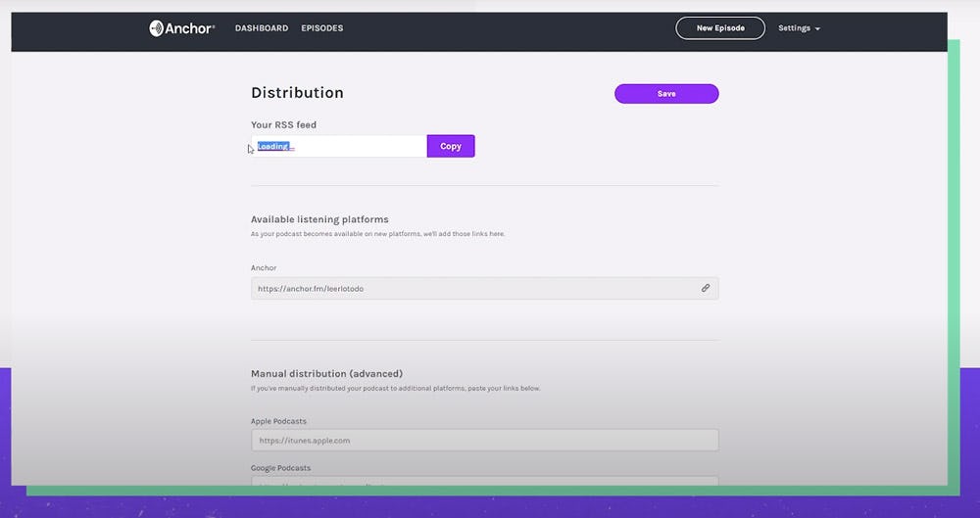Save the distribution settings

(x=666, y=94)
